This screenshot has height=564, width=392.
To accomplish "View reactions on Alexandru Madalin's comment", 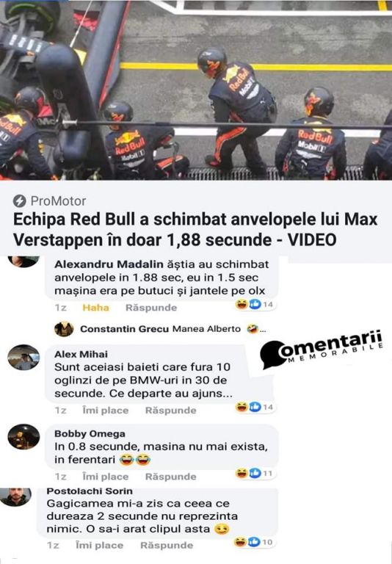I will pos(255,304).
